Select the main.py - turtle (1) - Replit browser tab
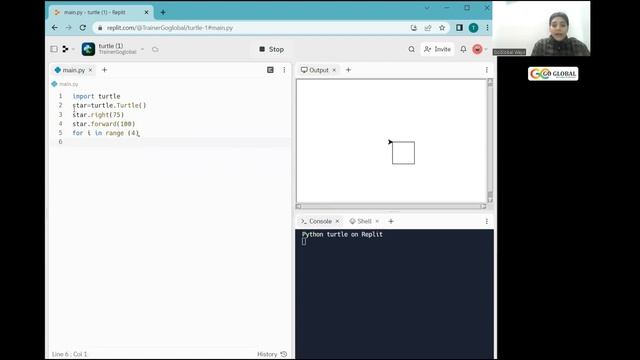This screenshot has width=640, height=360. tap(101, 12)
